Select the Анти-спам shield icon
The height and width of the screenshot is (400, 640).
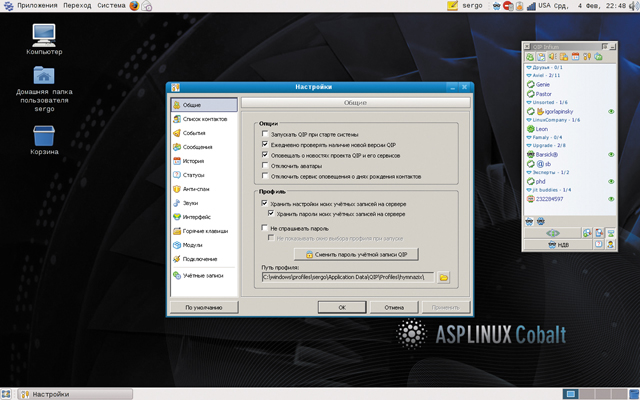pos(177,189)
